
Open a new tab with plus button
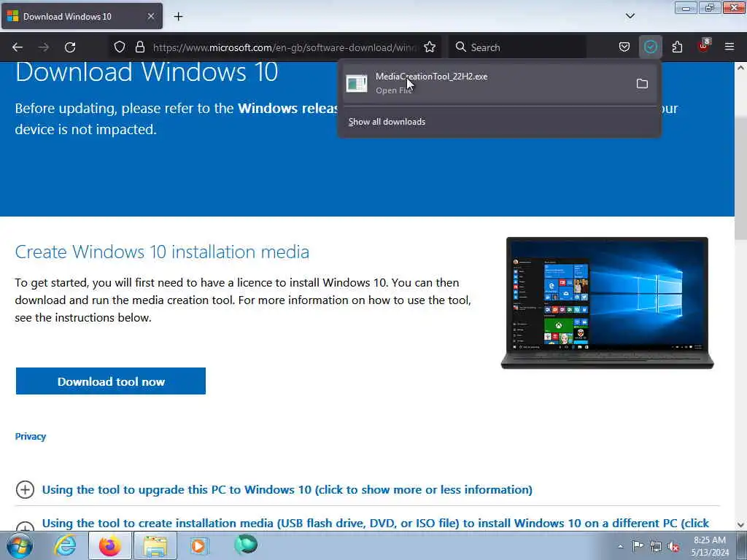click(x=178, y=17)
